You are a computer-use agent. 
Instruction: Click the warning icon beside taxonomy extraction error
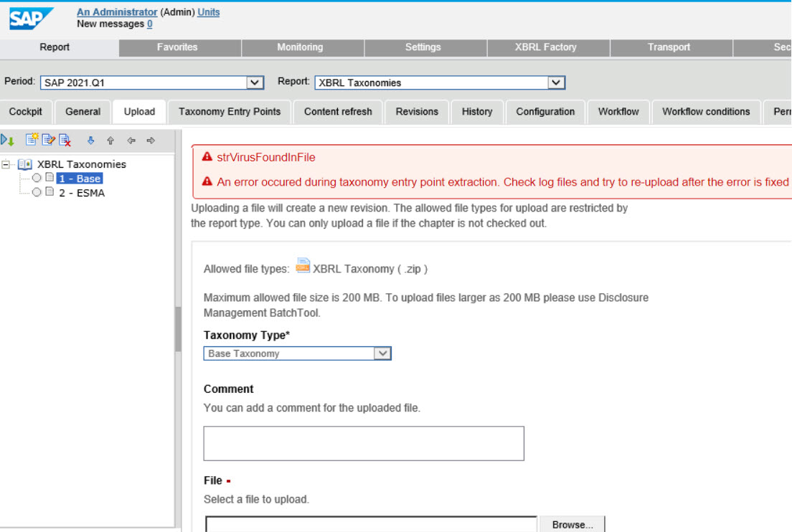pos(207,181)
